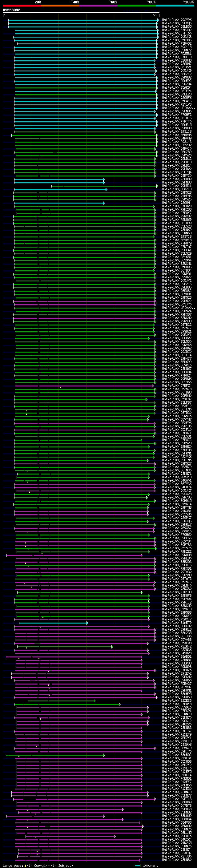Select label UniRef100_B8ABD2
This screenshot has height=868, width=197.
pos(177,755)
